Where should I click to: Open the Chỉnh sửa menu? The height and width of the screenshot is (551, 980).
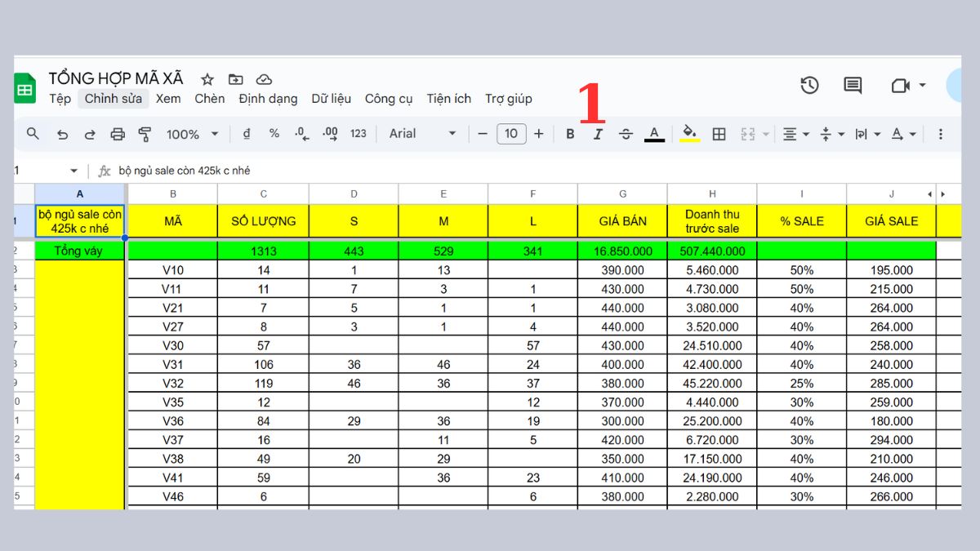point(114,99)
